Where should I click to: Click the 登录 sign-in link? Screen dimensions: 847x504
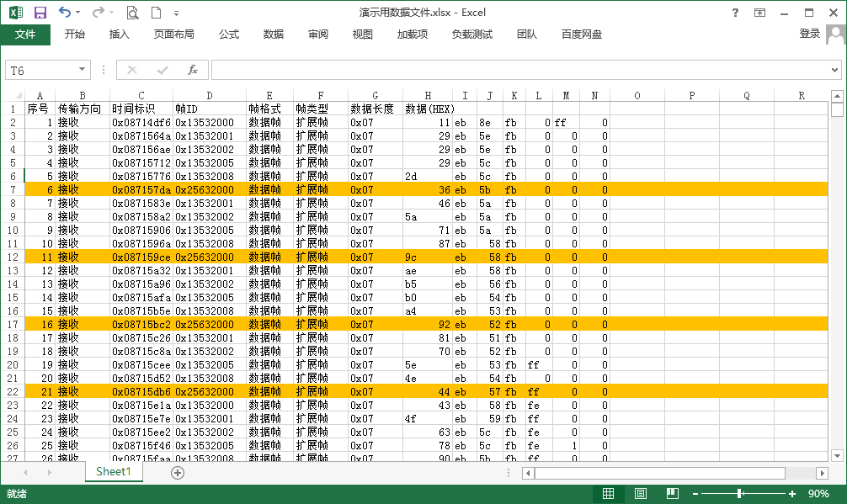810,34
